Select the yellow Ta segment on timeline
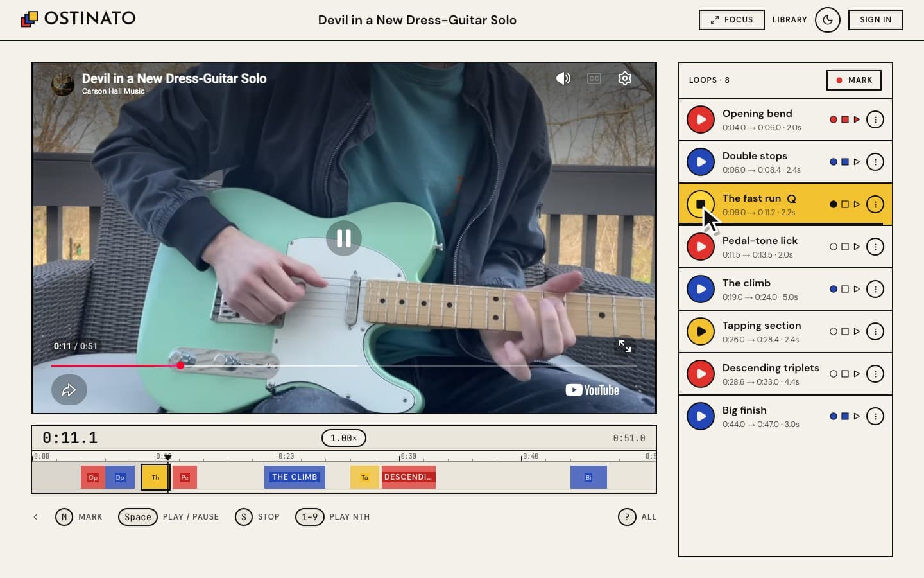Image resolution: width=924 pixels, height=578 pixels. pos(364,477)
